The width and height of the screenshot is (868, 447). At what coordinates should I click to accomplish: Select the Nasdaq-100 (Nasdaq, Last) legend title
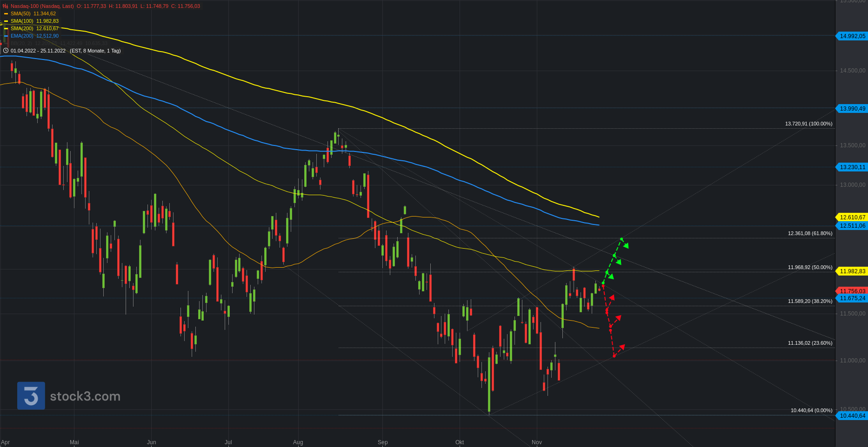click(x=42, y=6)
